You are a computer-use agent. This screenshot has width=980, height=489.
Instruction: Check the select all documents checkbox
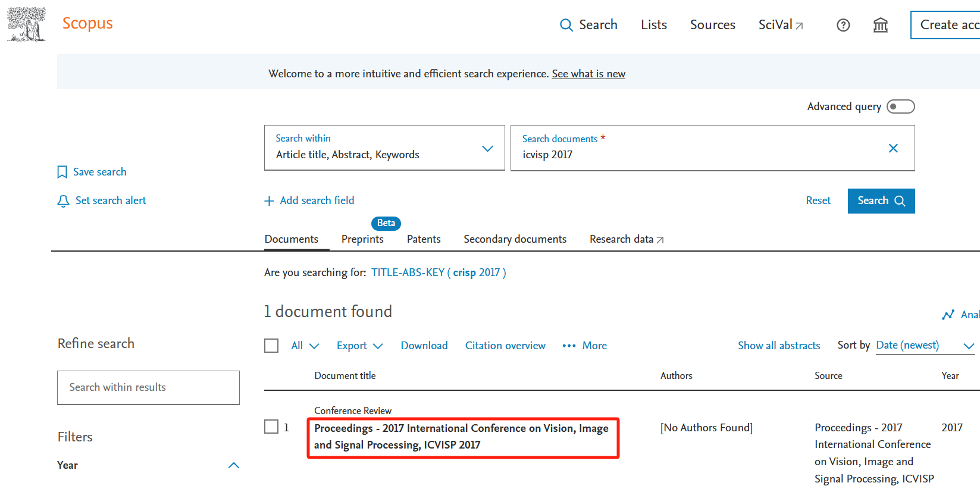[x=271, y=346]
